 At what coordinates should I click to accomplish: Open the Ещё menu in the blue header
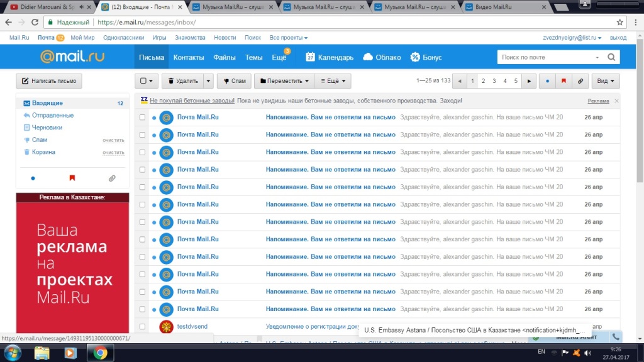279,57
